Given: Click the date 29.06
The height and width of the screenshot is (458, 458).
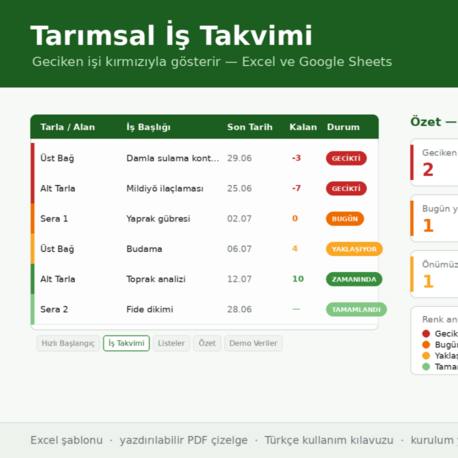Looking at the screenshot, I should tap(239, 158).
